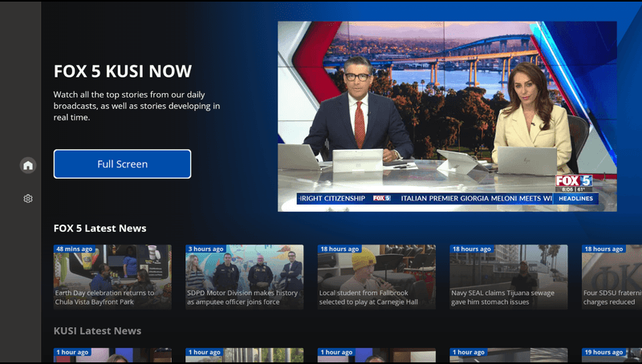The height and width of the screenshot is (364, 642).
Task: Select the KUSI Latest News heading
Action: (97, 331)
